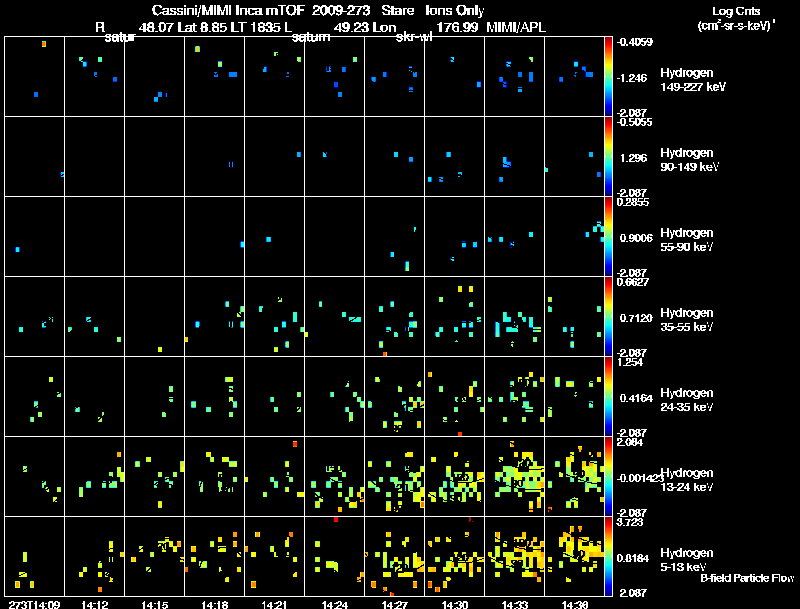Click the '0.9006' color scale value
The height and width of the screenshot is (609, 800).
pyautogui.click(x=636, y=238)
